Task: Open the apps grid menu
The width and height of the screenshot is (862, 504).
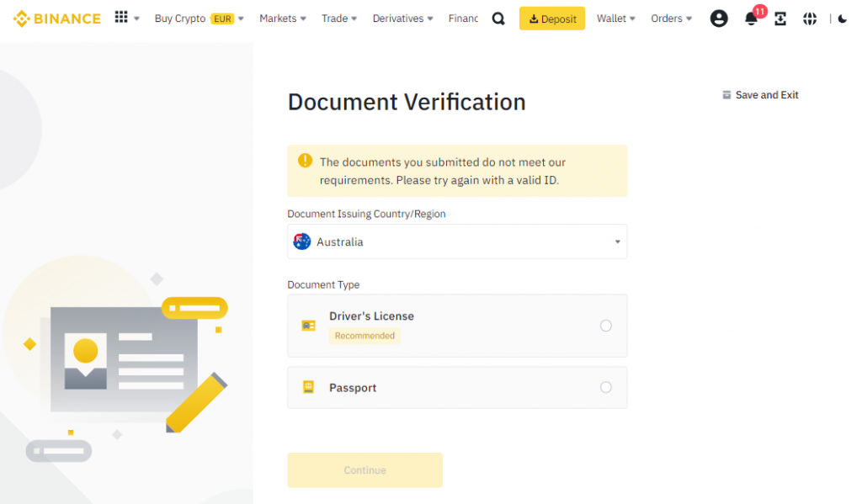Action: [x=121, y=18]
